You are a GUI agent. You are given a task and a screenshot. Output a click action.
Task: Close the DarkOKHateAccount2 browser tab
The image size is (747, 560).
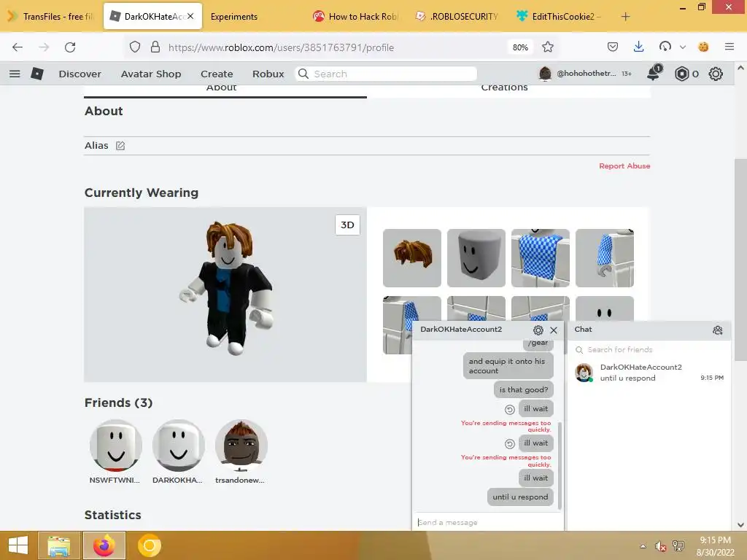[x=190, y=16]
